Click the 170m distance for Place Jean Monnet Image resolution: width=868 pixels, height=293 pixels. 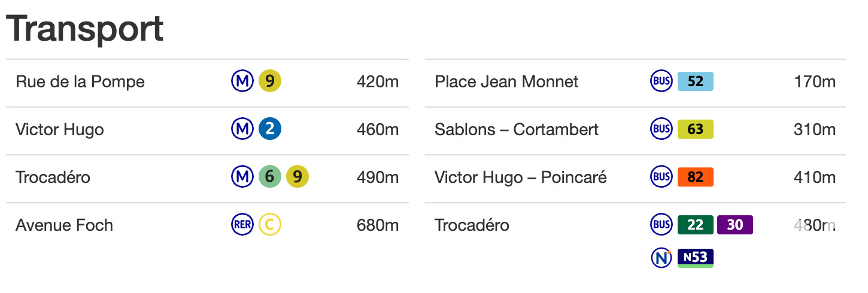[x=815, y=82]
